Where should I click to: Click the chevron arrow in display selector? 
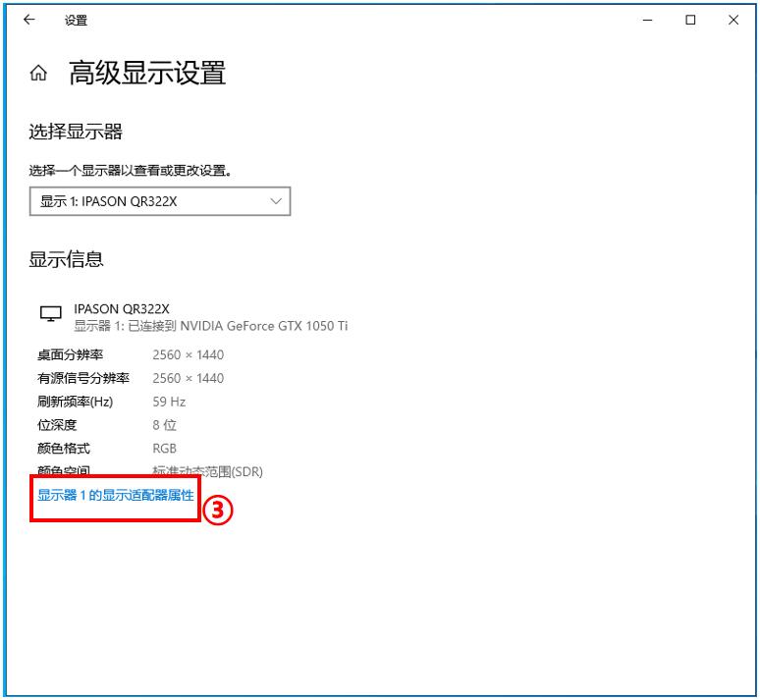pos(275,201)
